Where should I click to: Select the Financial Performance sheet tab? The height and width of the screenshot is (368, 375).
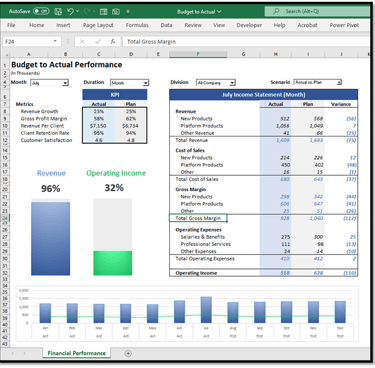click(76, 353)
